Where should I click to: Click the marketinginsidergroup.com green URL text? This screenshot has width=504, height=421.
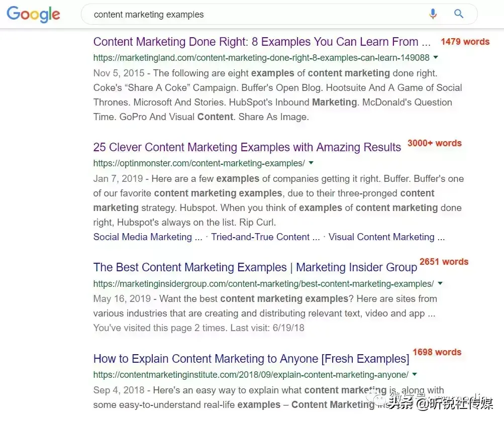coord(264,284)
